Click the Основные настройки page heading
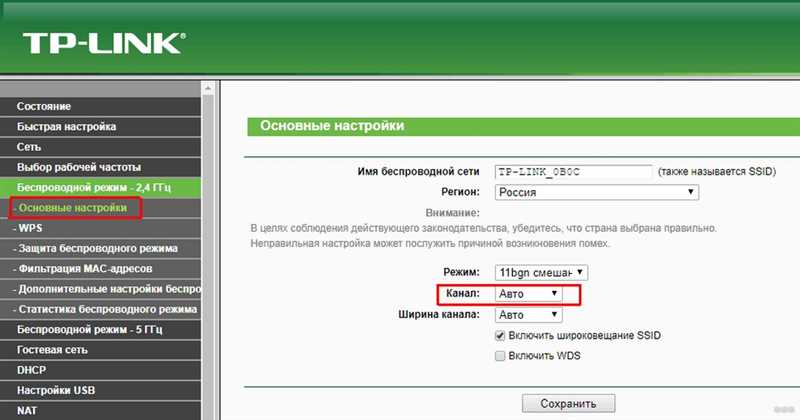The height and width of the screenshot is (420, 800). [332, 126]
